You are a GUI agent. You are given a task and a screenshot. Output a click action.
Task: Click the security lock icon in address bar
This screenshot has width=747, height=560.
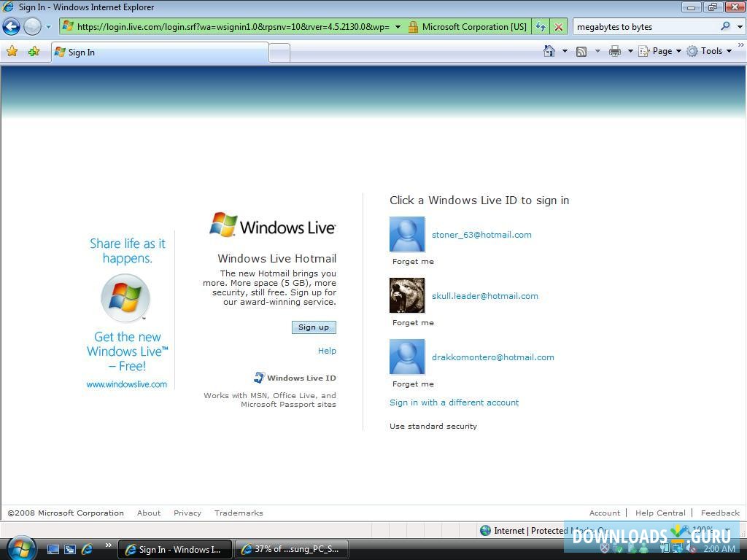(x=413, y=27)
